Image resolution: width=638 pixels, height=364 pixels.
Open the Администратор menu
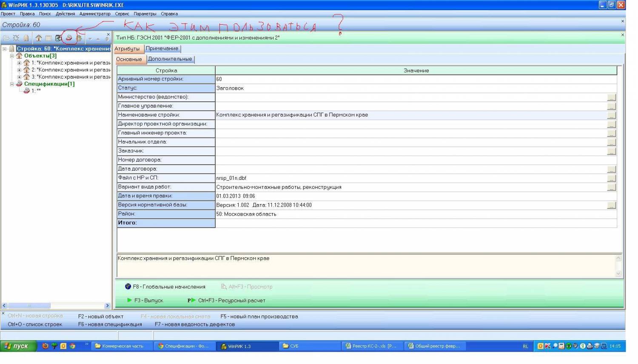[x=95, y=14]
